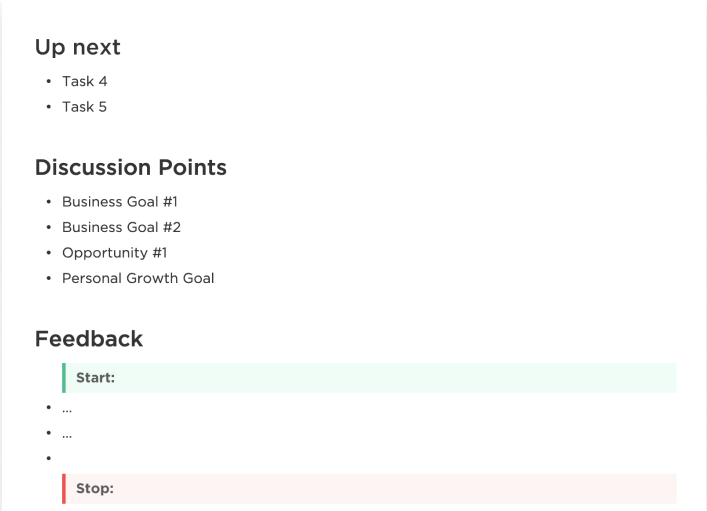Click the "Feedback" section heading
Viewport: 707px width, 511px height.
[x=89, y=339]
